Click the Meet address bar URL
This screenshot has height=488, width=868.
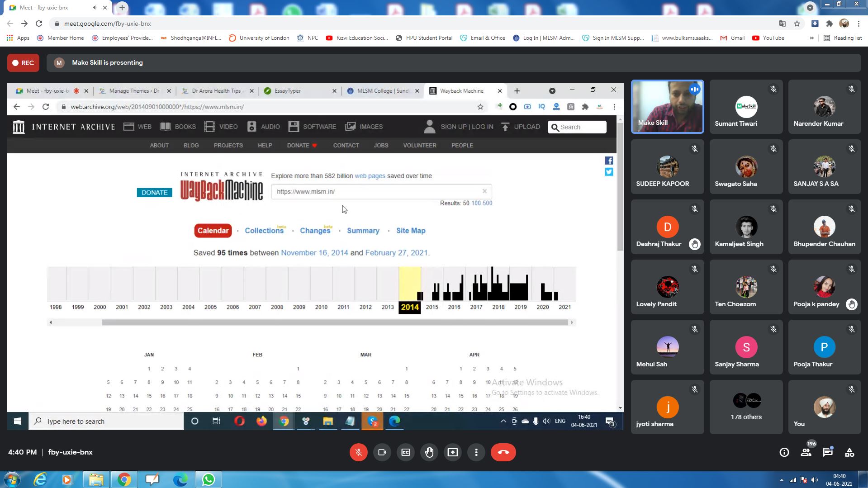(x=108, y=24)
